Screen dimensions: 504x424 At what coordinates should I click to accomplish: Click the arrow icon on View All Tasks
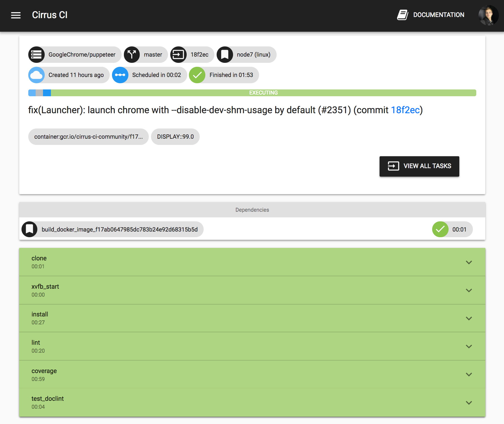click(393, 166)
